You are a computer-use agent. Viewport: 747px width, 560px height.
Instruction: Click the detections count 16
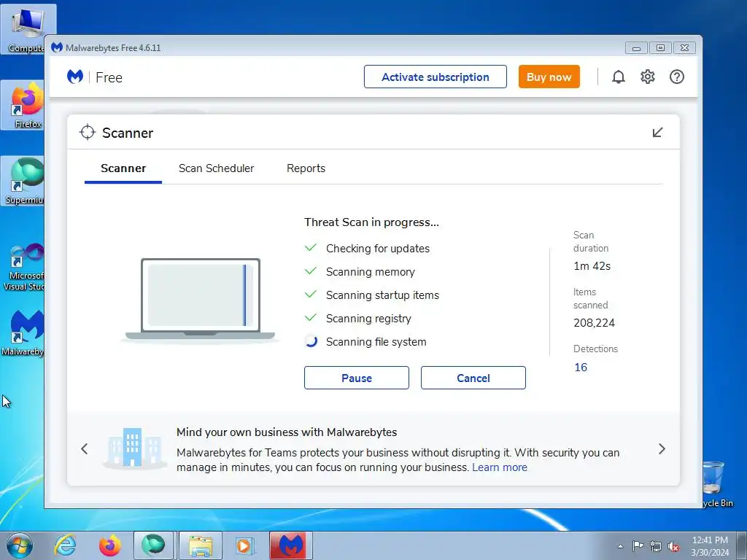pyautogui.click(x=581, y=367)
